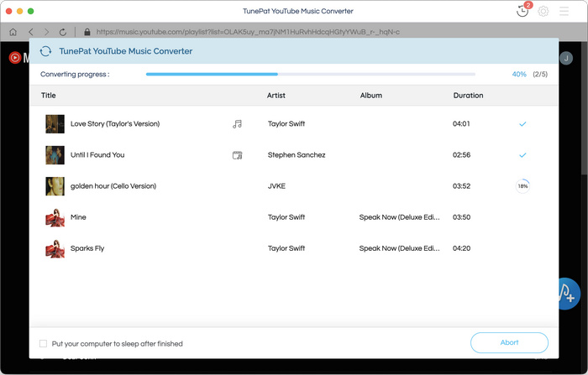Screen dimensions: 588x375
Task: Click the Converting progress label
Action: click(x=75, y=74)
